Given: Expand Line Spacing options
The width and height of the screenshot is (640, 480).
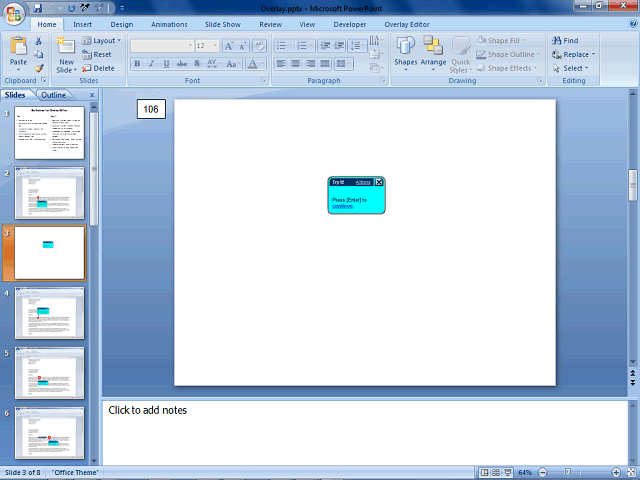Looking at the screenshot, I should [x=357, y=46].
